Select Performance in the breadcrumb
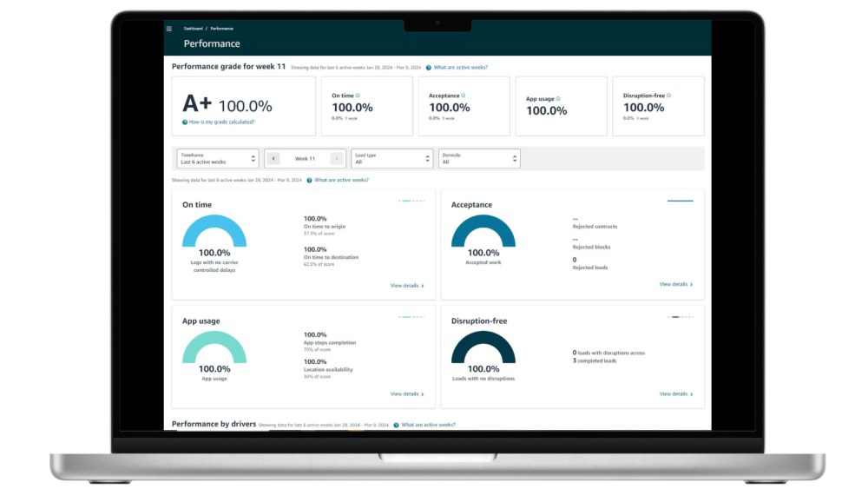This screenshot has height=489, width=868. tap(221, 29)
